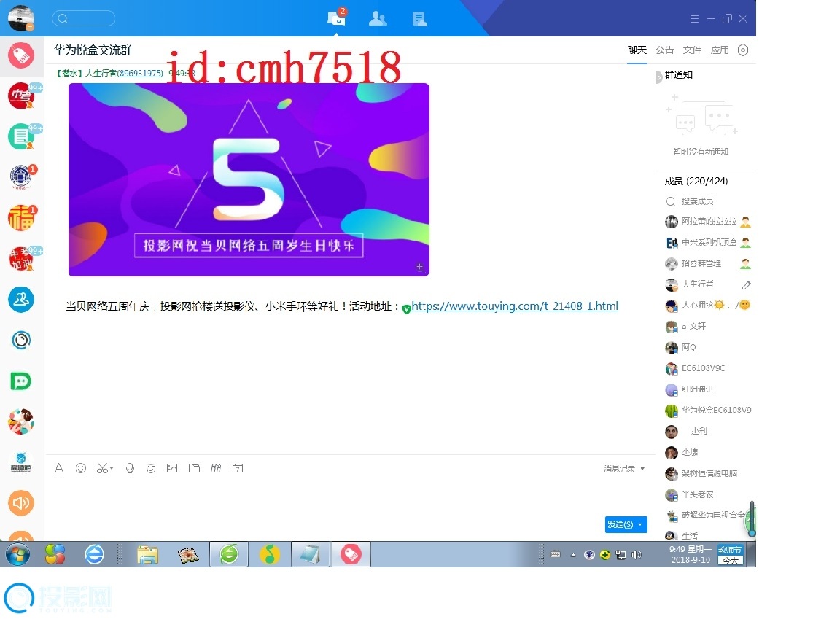Expand the arrow beside 发送(S) button
This screenshot has height=630, width=840.
[640, 524]
